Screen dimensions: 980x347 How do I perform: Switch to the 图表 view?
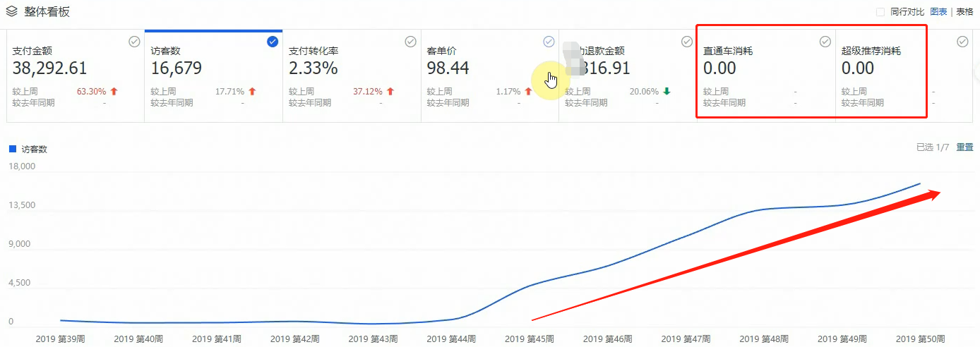point(938,12)
